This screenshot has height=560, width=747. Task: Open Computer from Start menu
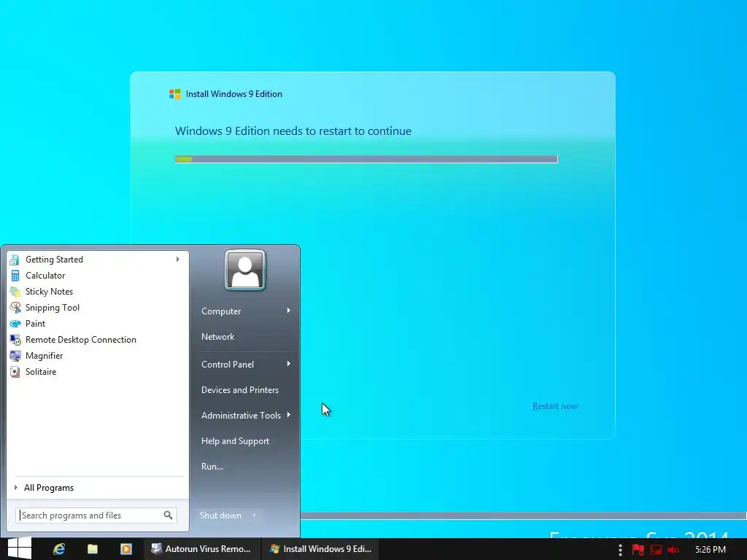click(x=221, y=311)
